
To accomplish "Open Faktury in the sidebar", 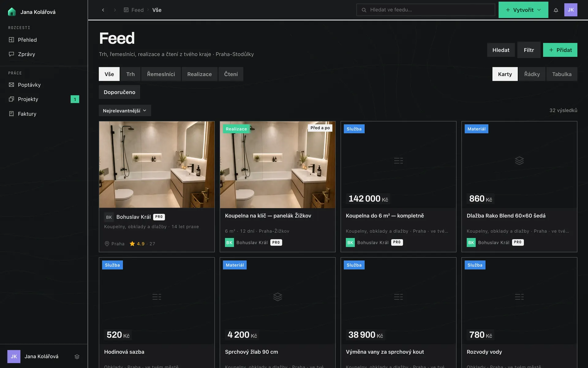I will point(43,114).
